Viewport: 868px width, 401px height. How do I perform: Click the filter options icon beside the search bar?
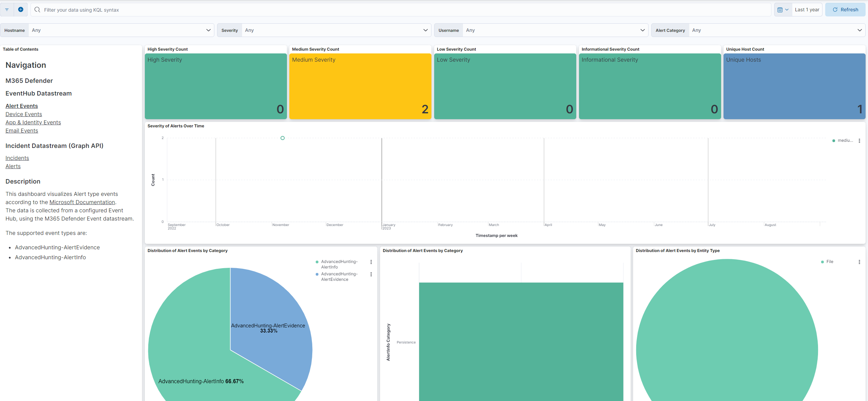click(7, 9)
